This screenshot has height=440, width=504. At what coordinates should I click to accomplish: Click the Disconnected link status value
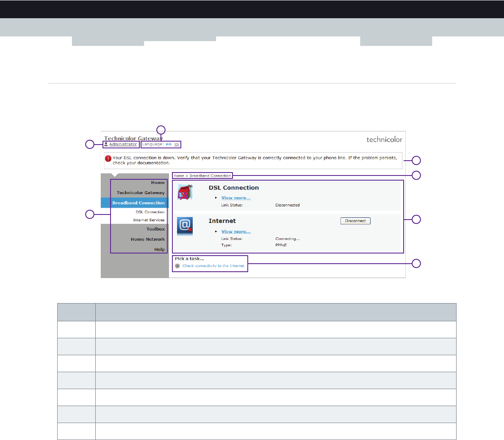pyautogui.click(x=287, y=205)
